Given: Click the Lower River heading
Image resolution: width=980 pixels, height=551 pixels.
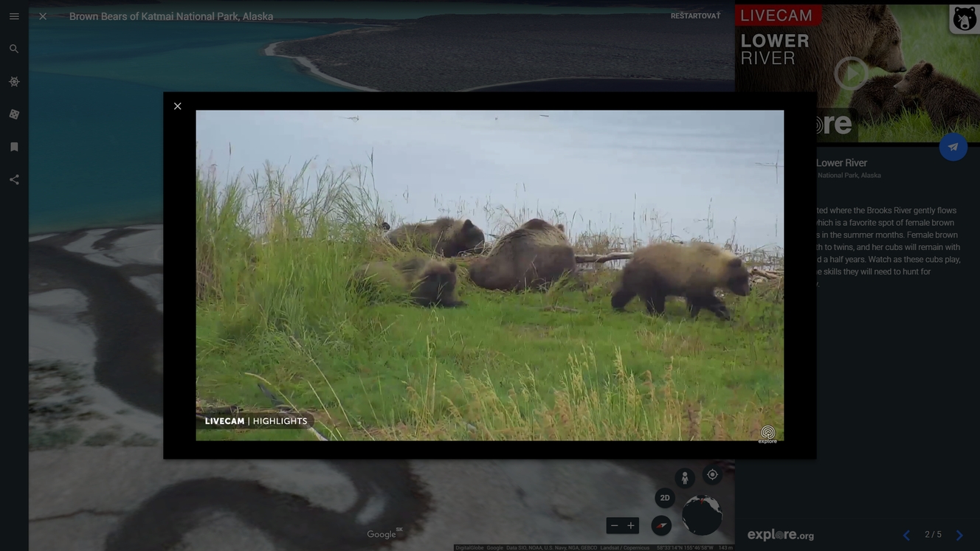Looking at the screenshot, I should tap(841, 163).
